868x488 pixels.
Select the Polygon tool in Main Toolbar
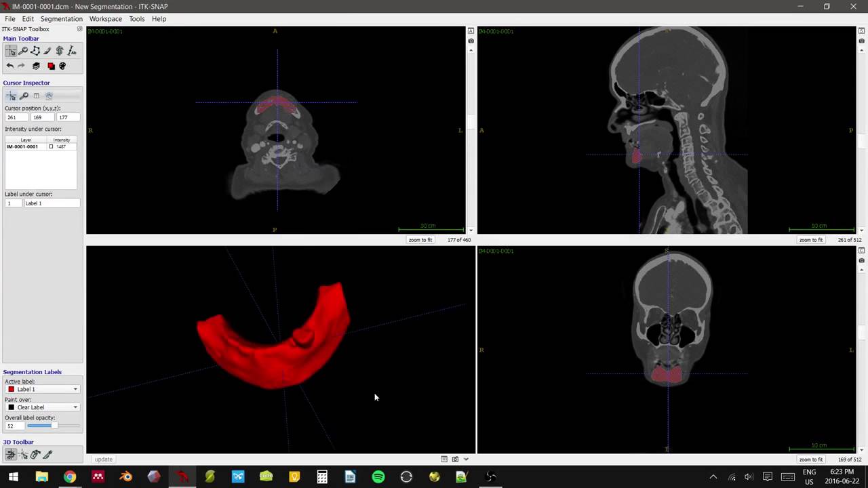click(35, 51)
